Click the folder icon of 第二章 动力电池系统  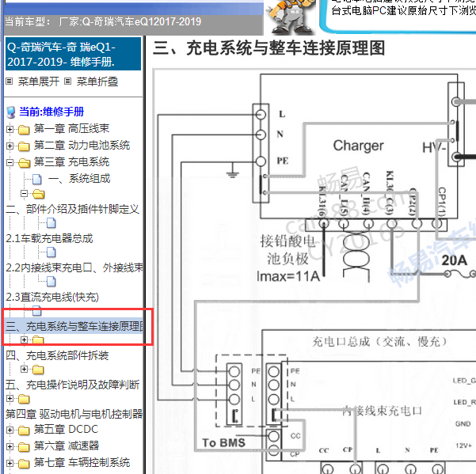(24, 146)
